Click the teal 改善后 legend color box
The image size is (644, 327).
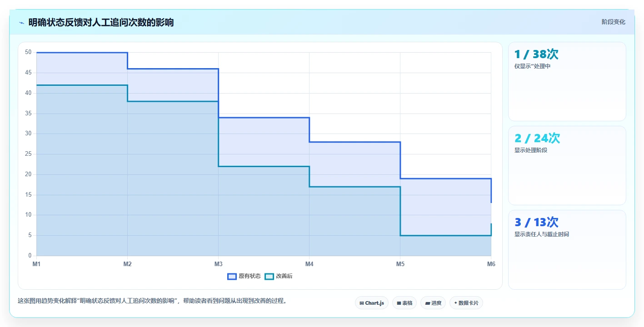click(269, 276)
